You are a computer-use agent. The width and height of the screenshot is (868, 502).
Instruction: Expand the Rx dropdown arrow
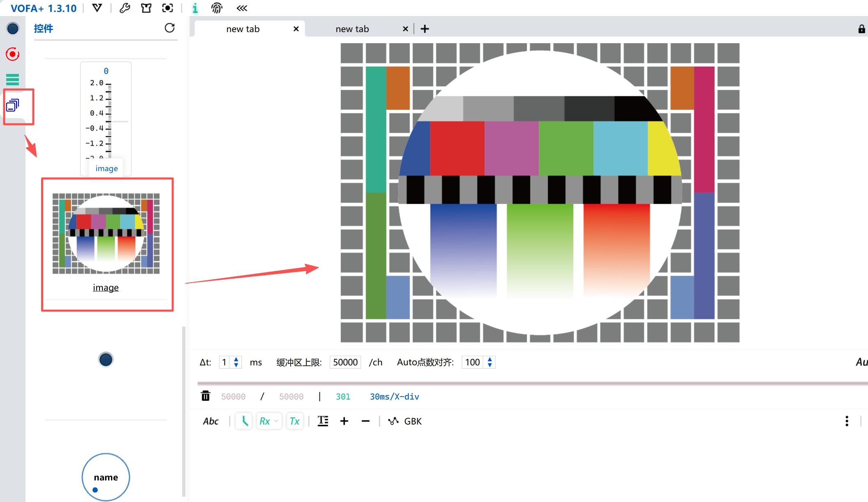276,421
